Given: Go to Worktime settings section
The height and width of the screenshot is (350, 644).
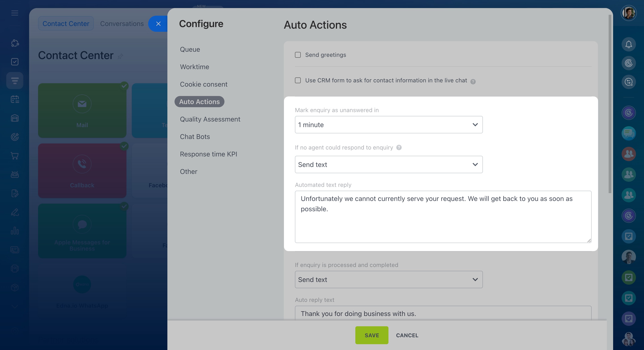Looking at the screenshot, I should (x=194, y=67).
